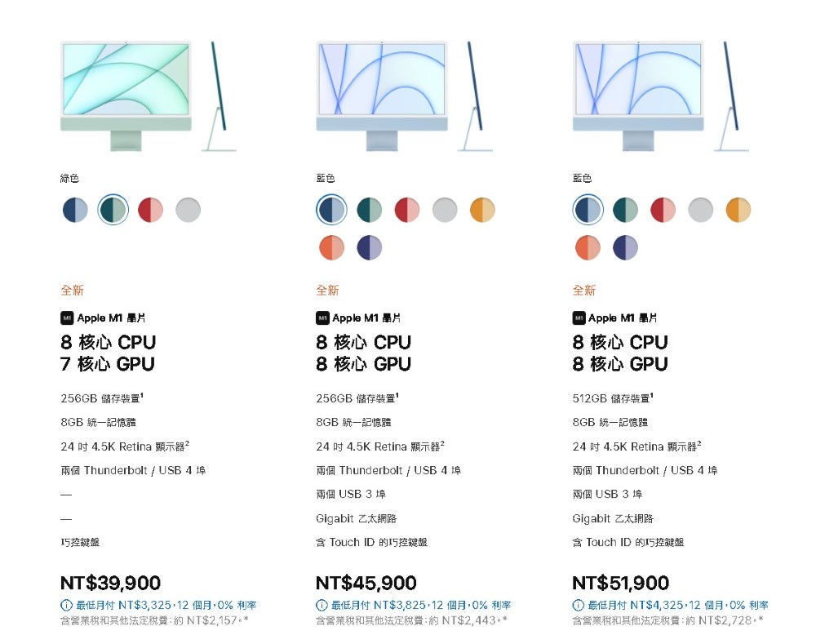Viewport: 816px width, 644px height.
Task: Choose the purple swatch on the NT$51,900 iMac
Action: (x=625, y=247)
